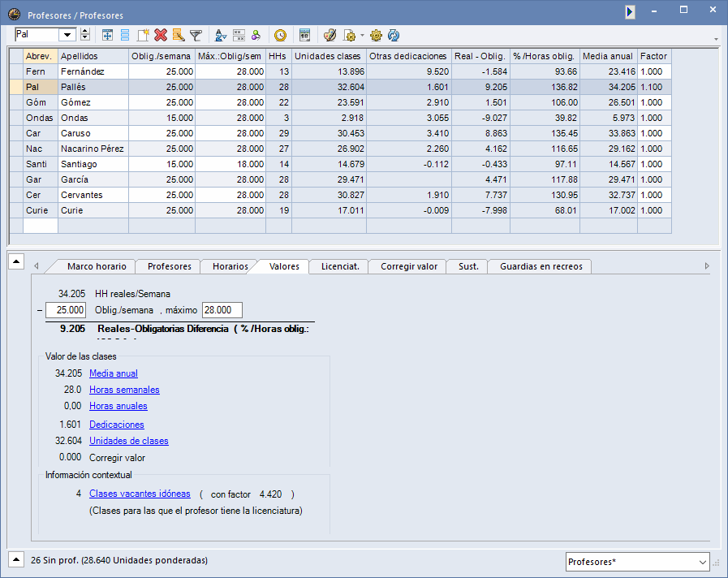Select the García row
The height and width of the screenshot is (578, 728).
click(x=340, y=179)
